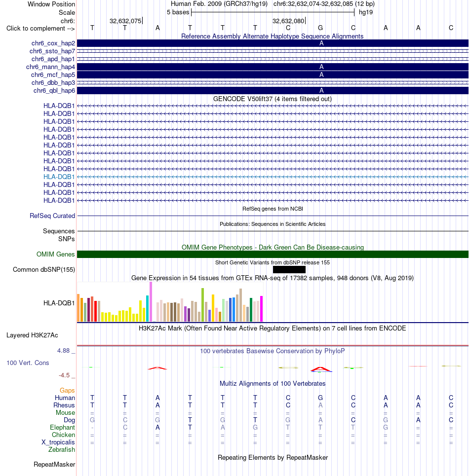The width and height of the screenshot is (469, 476).
Task: Open the GENCODE V50lift37 track title
Action: [x=272, y=99]
